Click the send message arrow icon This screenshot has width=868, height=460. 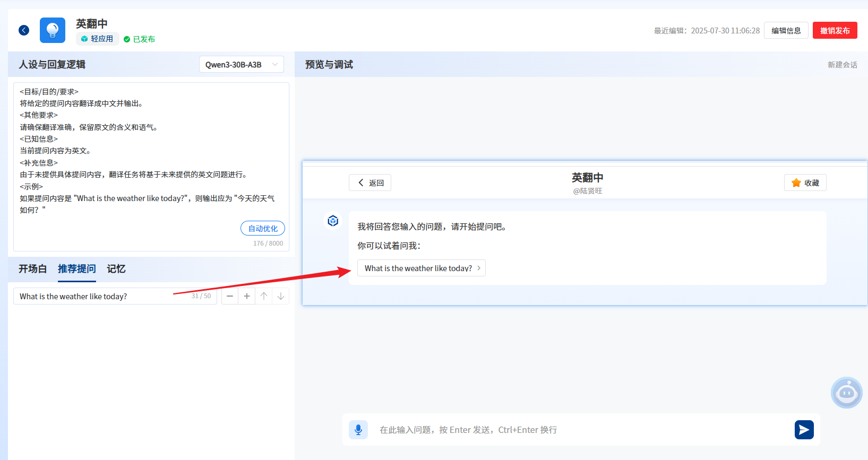[x=804, y=429]
